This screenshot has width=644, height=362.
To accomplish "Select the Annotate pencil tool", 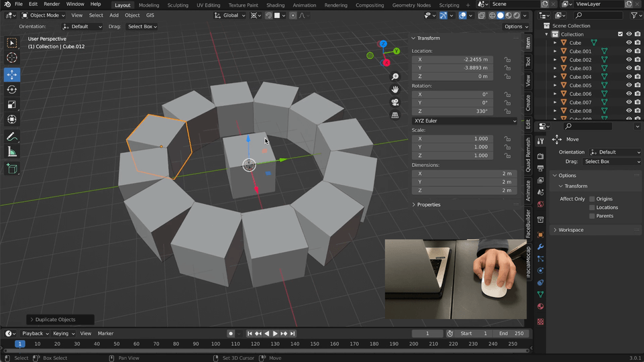I will pos(12,137).
